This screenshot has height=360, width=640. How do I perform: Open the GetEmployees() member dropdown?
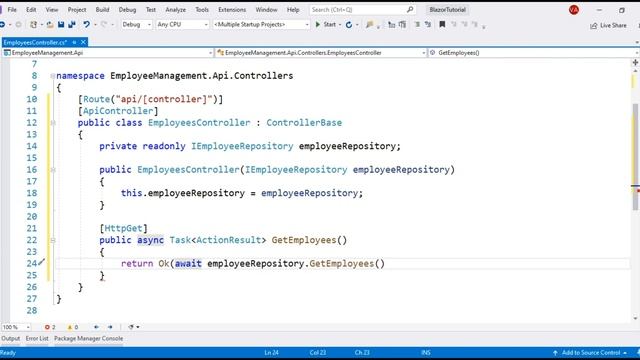[533, 53]
